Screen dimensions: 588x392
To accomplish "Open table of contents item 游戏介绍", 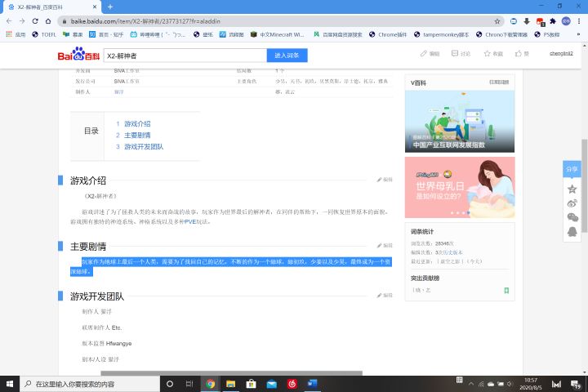I will [x=137, y=124].
